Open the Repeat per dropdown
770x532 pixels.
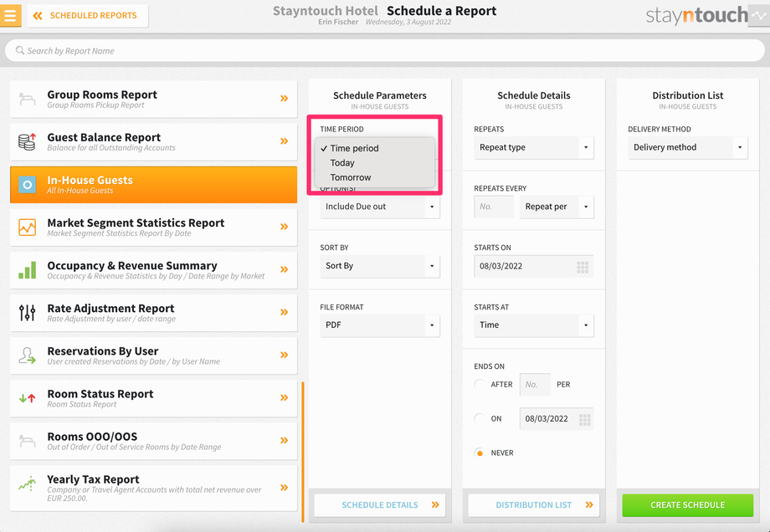coord(557,207)
